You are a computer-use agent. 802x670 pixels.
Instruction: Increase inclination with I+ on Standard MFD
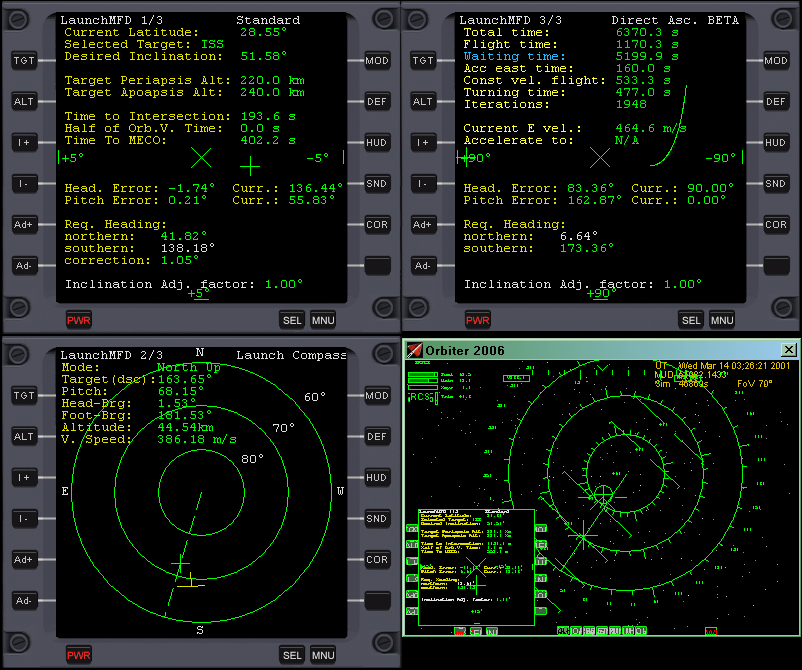click(x=24, y=143)
